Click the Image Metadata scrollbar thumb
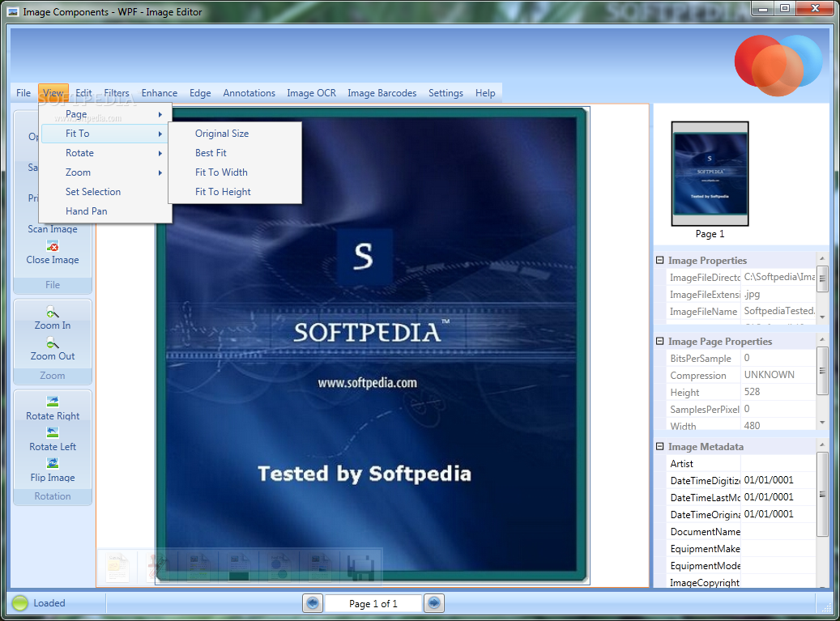The image size is (840, 621). coord(822,494)
